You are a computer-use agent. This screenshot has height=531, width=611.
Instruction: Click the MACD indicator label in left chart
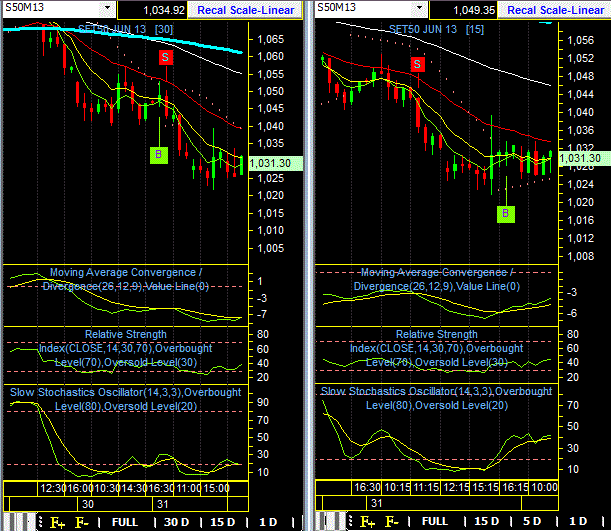pos(125,279)
